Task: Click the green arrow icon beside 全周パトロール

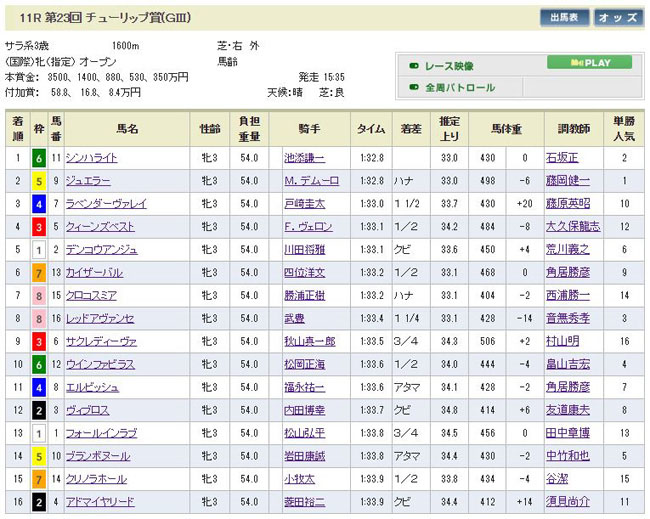Action: pos(413,88)
